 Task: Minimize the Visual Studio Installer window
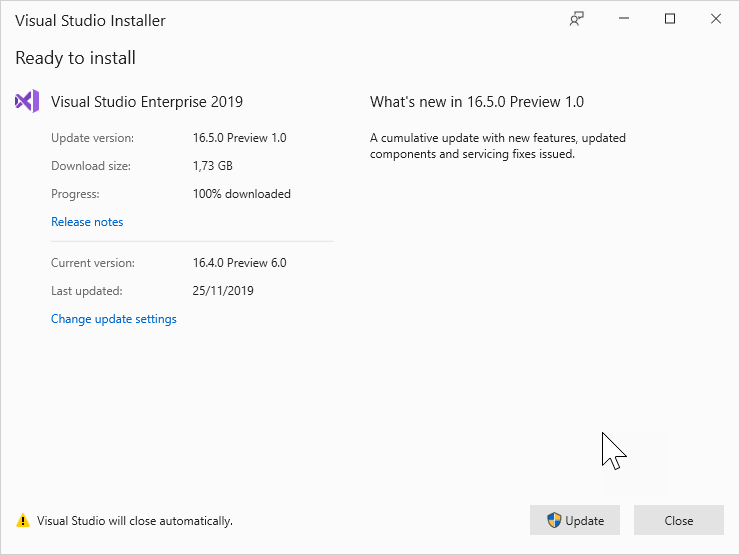[624, 19]
